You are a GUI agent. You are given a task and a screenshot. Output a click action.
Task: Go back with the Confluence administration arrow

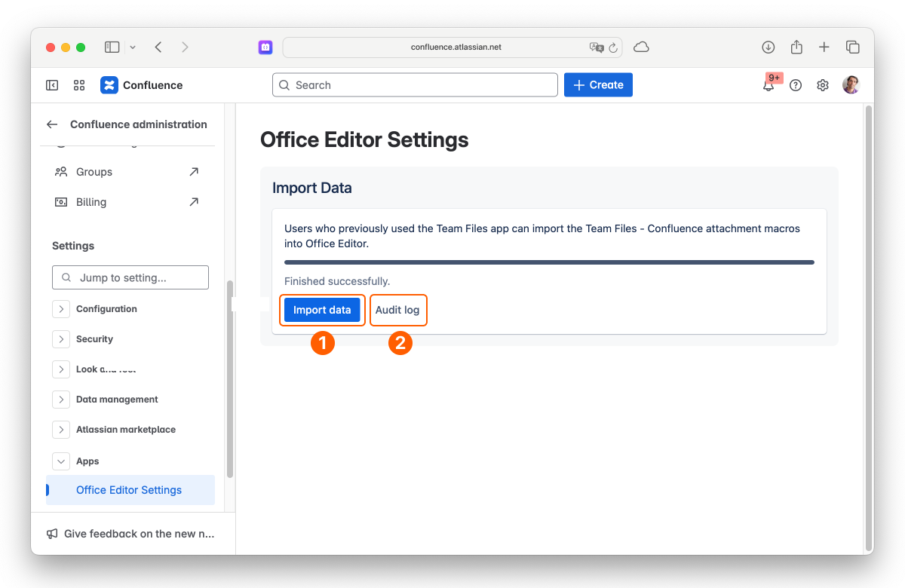coord(52,124)
